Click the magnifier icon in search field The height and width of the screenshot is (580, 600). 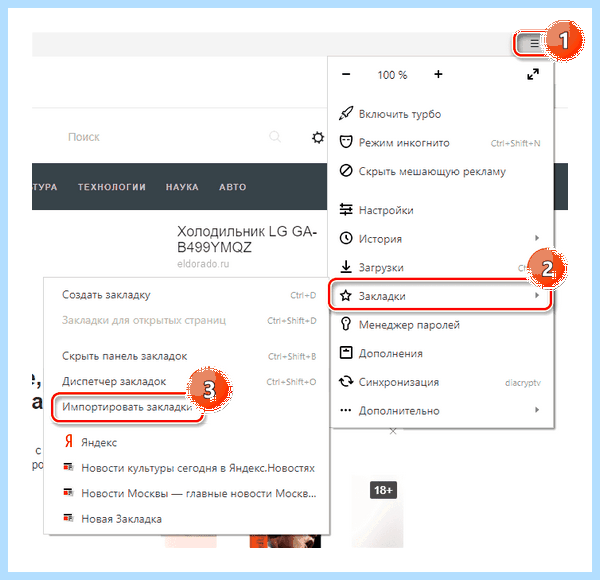point(275,136)
